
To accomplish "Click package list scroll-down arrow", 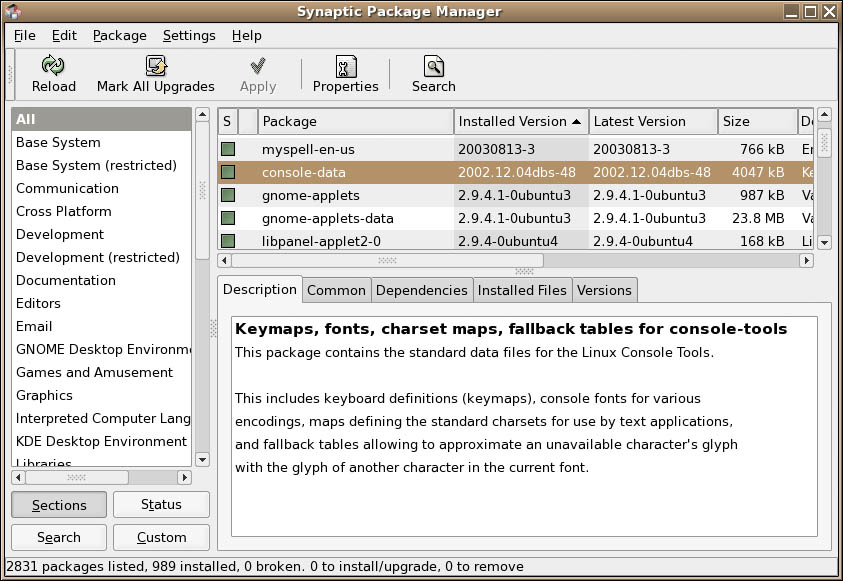I will click(824, 242).
